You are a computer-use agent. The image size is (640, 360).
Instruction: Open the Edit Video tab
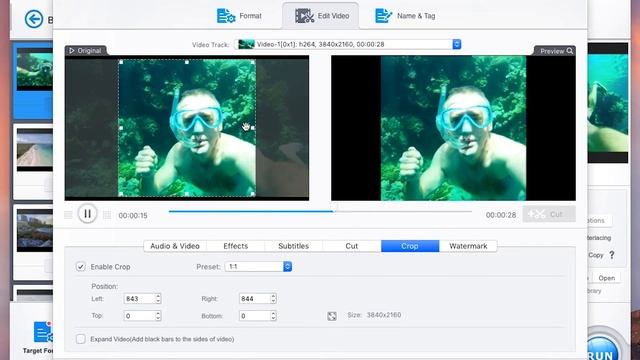321,16
